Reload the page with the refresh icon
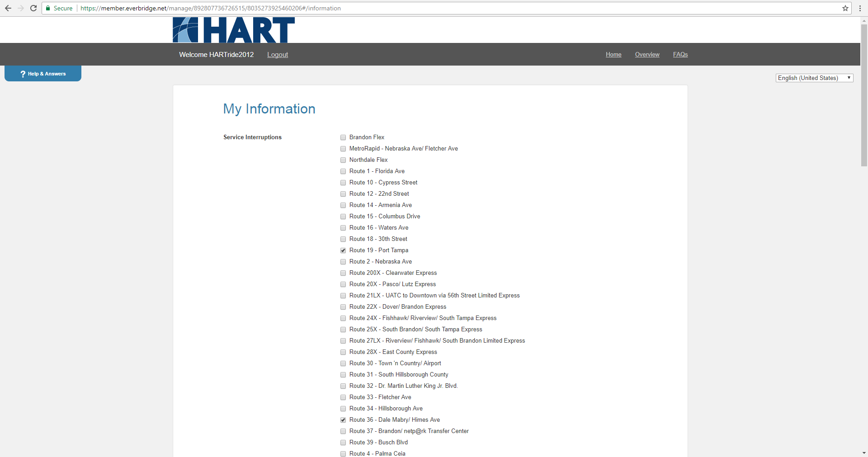Screen dimensions: 868x457 33,8
